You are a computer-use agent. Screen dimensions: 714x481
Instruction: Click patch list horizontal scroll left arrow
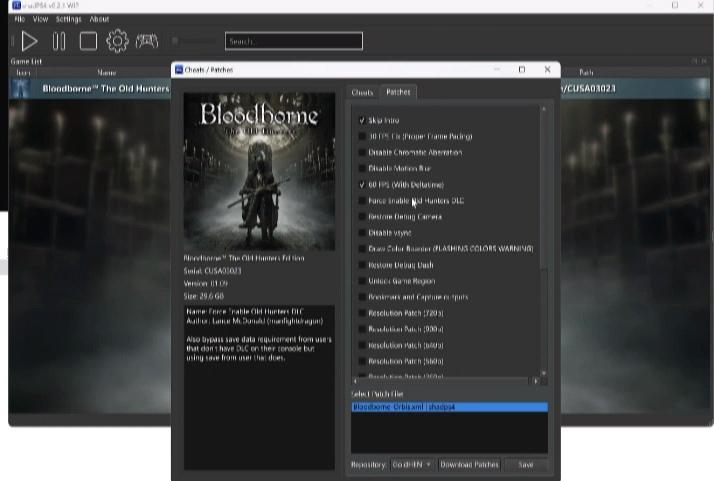[x=355, y=381]
